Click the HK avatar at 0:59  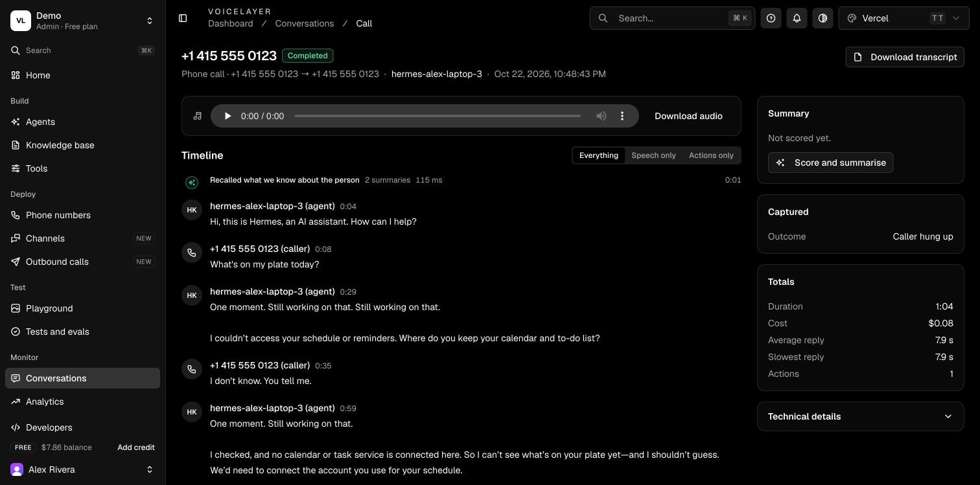(192, 412)
